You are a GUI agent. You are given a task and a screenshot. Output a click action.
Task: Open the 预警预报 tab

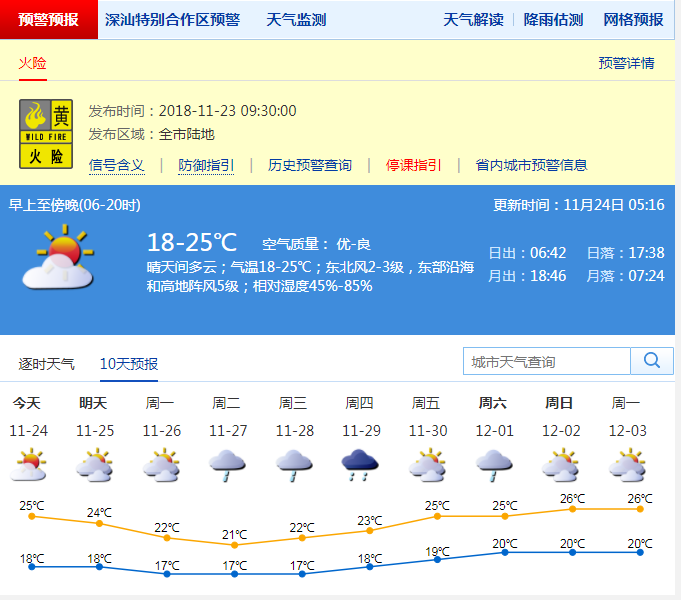[48, 20]
